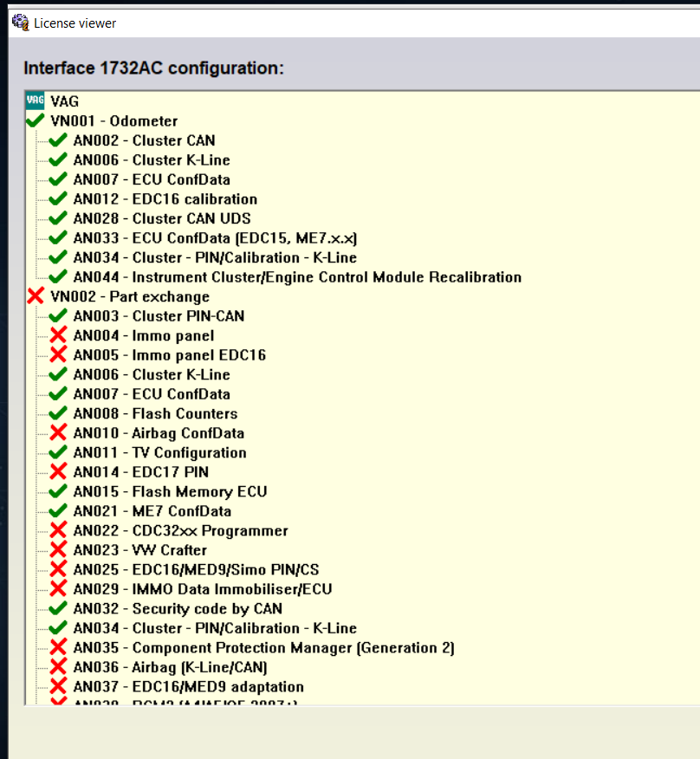Click red cross next to AN036 - Airbag (K-Line/CAN)

(58, 666)
